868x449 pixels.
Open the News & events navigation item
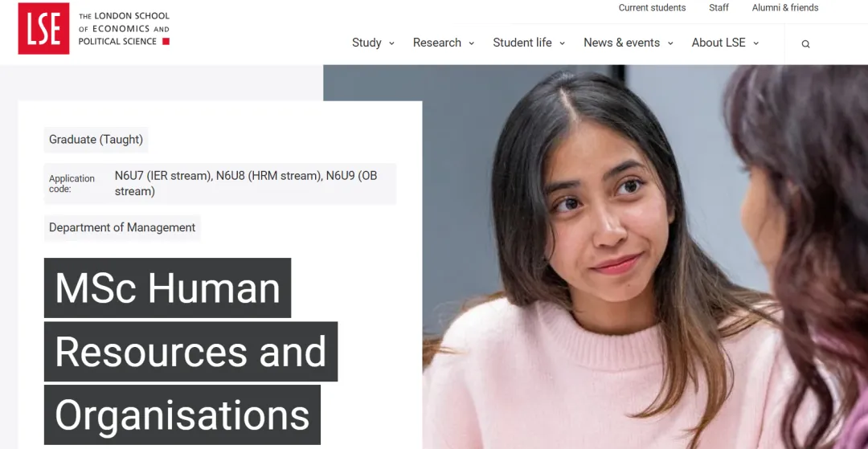pos(621,43)
